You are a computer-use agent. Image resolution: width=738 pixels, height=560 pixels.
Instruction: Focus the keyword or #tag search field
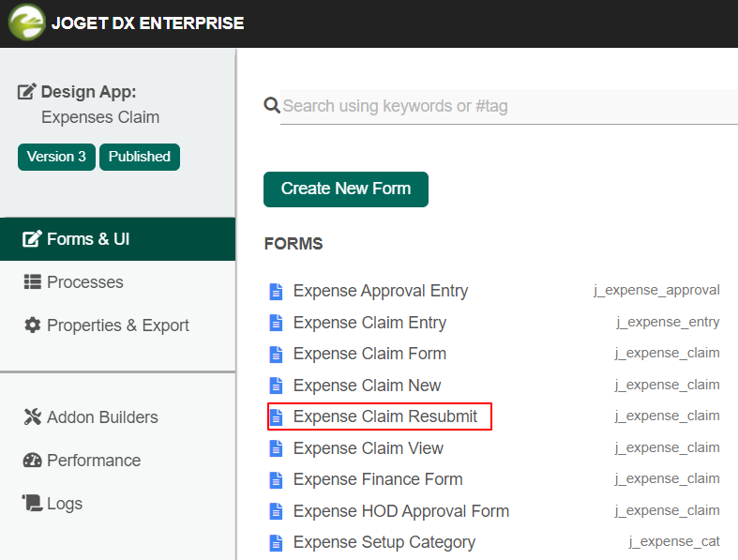[506, 106]
